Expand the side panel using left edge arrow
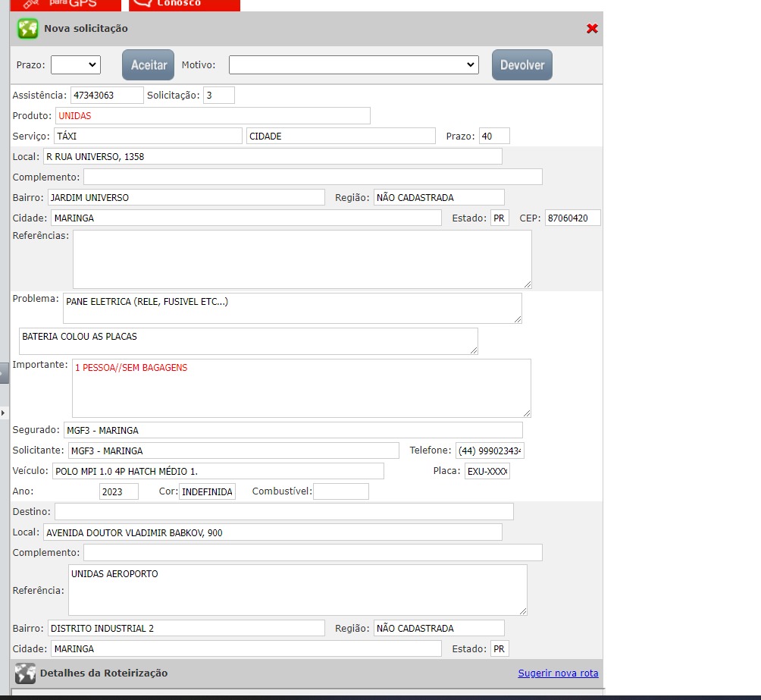Viewport: 761px width, 700px height. [x=3, y=412]
